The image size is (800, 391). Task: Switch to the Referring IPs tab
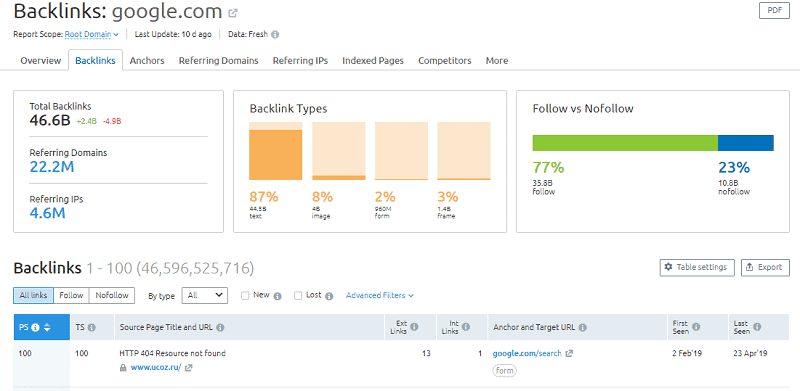(300, 61)
